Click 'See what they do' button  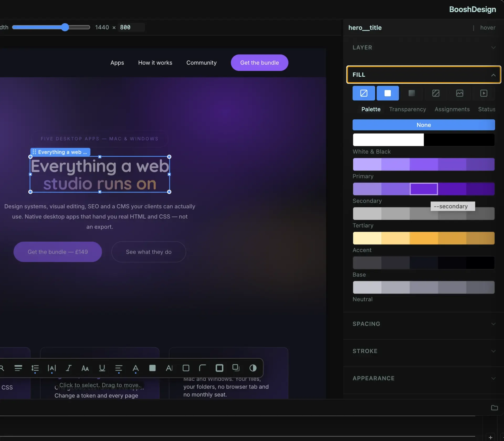(x=149, y=252)
